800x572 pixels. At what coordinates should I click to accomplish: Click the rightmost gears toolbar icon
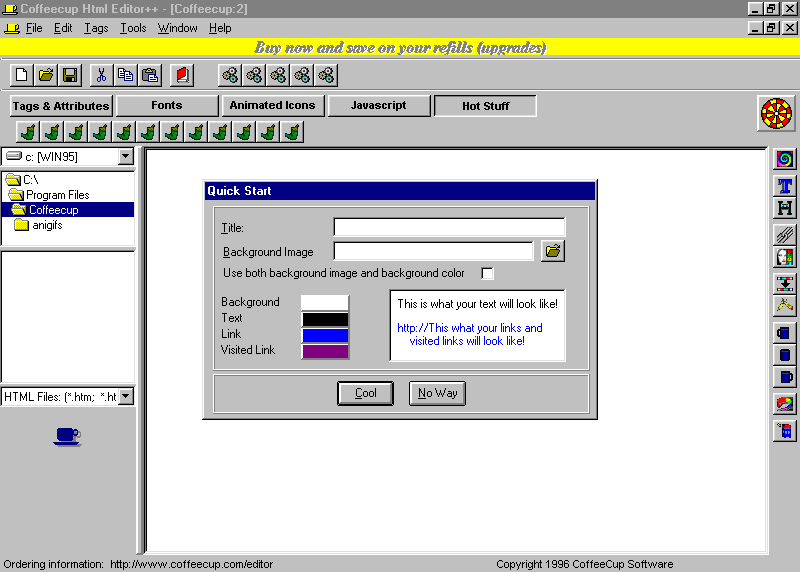click(x=326, y=75)
